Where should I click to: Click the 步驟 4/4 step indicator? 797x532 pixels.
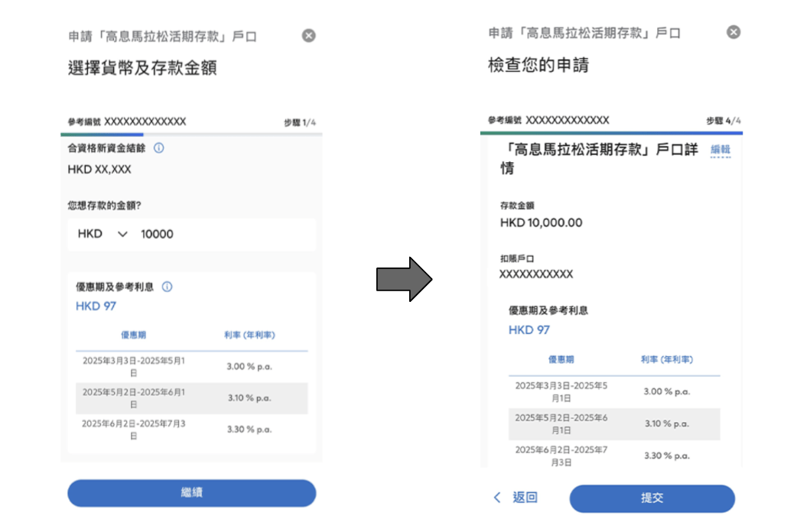tap(724, 121)
